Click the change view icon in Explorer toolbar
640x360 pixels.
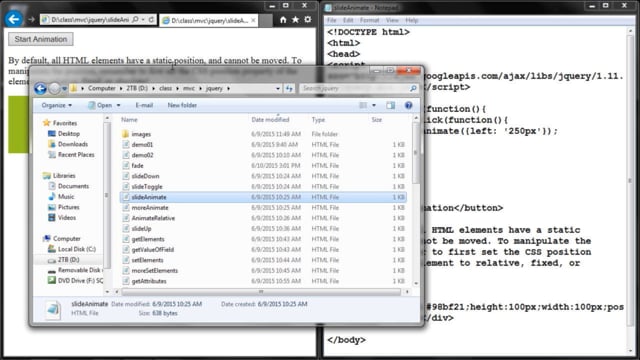pos(363,105)
